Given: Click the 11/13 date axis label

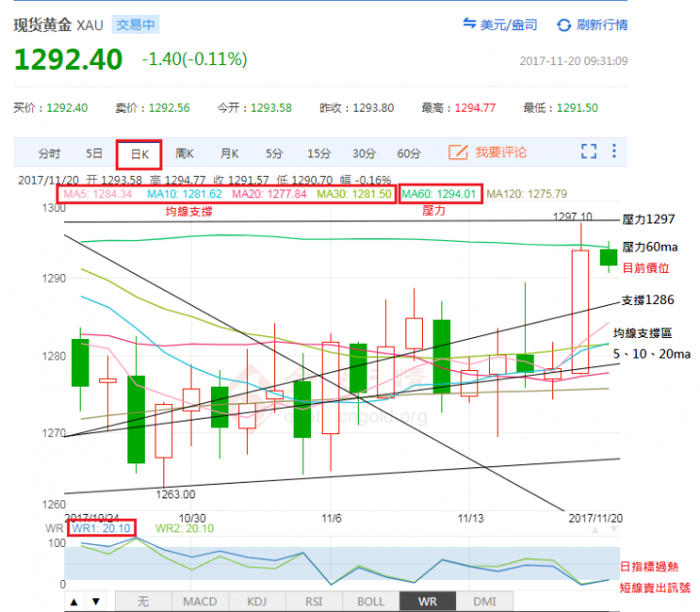Looking at the screenshot, I should [x=471, y=519].
